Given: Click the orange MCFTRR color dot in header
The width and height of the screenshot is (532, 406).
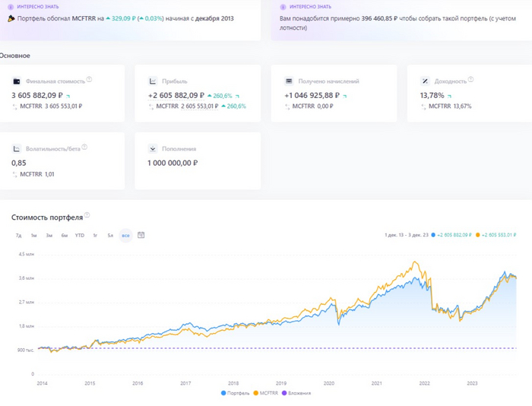Looking at the screenshot, I should (477, 235).
